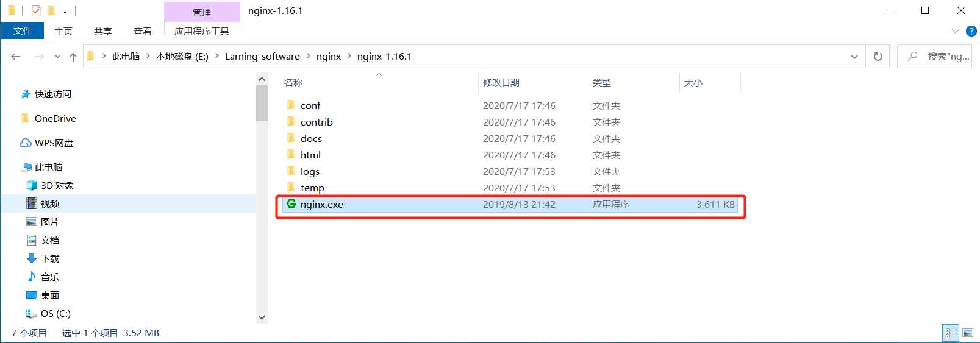The height and width of the screenshot is (343, 980).
Task: Open the 文件 menu tab
Action: click(23, 30)
